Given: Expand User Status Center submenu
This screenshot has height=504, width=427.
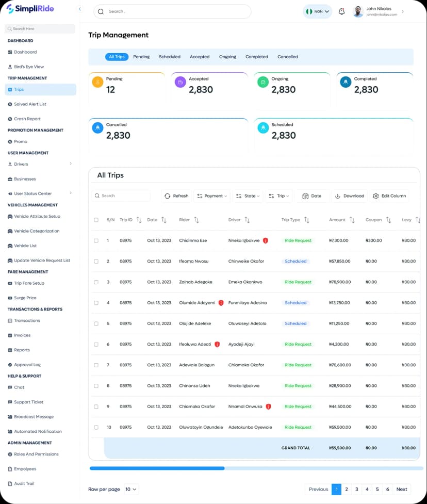Looking at the screenshot, I should [71, 193].
